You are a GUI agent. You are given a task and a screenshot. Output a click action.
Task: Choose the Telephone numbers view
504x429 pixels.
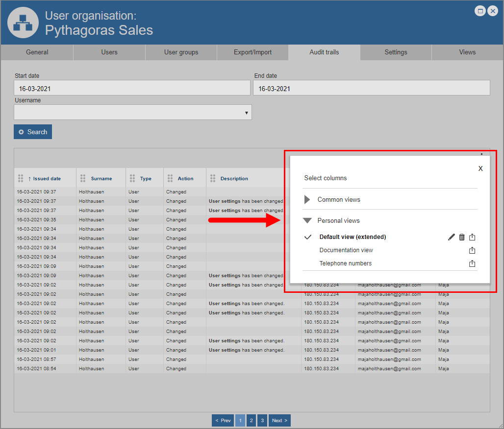[346, 263]
